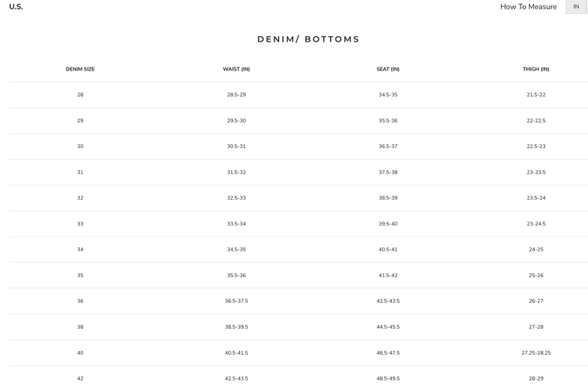588x390 pixels.
Task: Click seat value 46.5-47.5
Action: (x=388, y=353)
